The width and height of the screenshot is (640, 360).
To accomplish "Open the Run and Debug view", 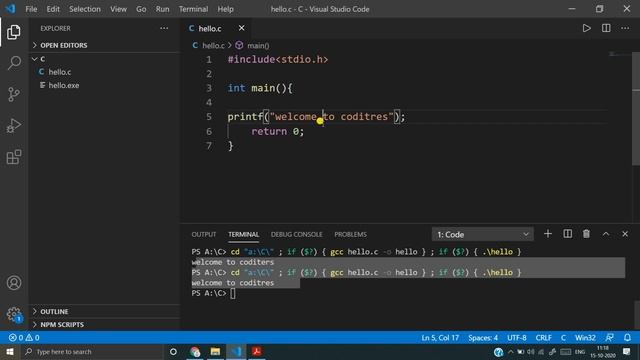I will pyautogui.click(x=14, y=126).
